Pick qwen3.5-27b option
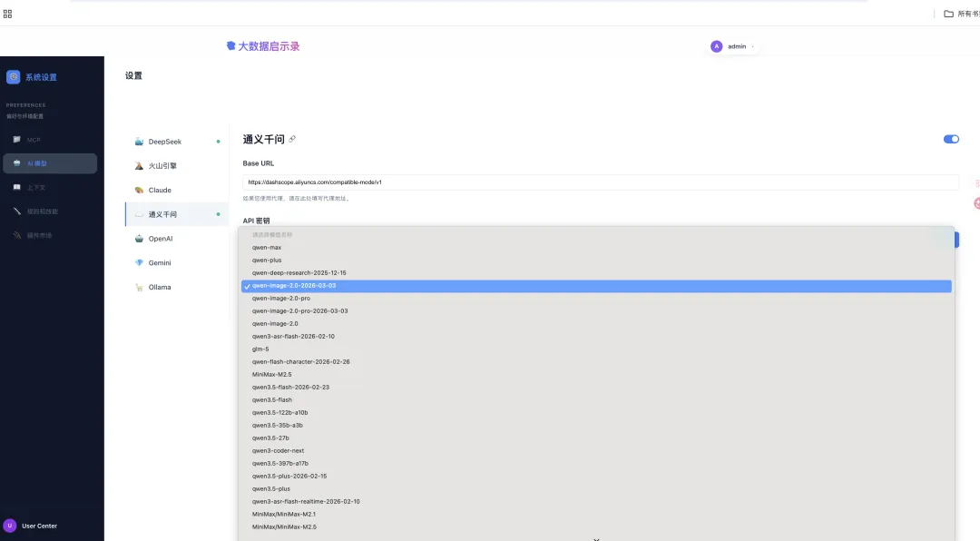Screen dimensions: 980x541 596,438
